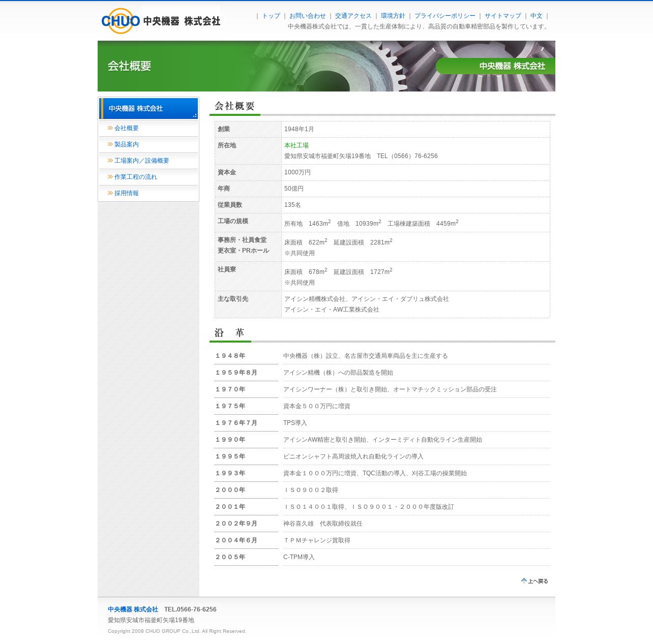Select the 135名 employee count
This screenshot has height=644, width=653.
pyautogui.click(x=292, y=205)
